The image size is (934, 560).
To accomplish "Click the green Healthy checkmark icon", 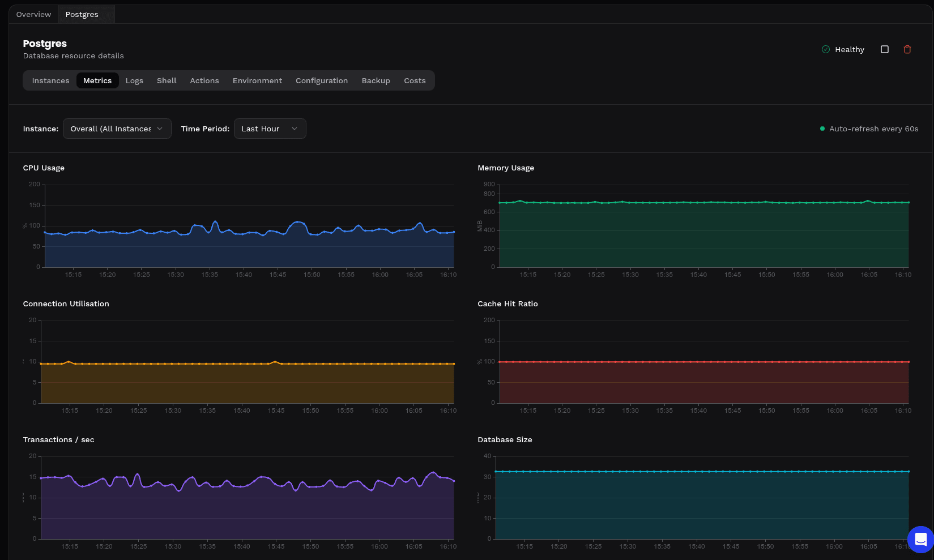I will click(826, 49).
